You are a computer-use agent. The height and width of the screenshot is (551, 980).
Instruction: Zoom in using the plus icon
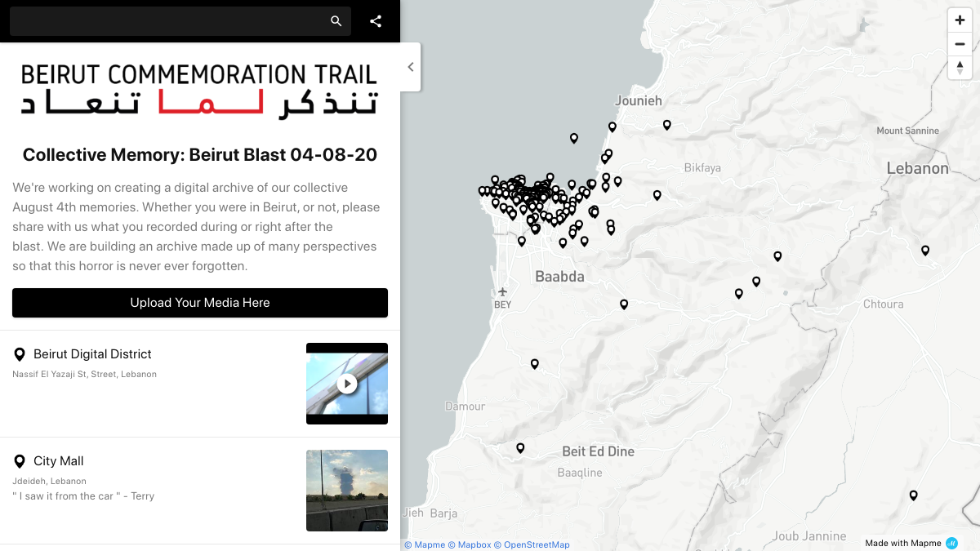tap(960, 19)
